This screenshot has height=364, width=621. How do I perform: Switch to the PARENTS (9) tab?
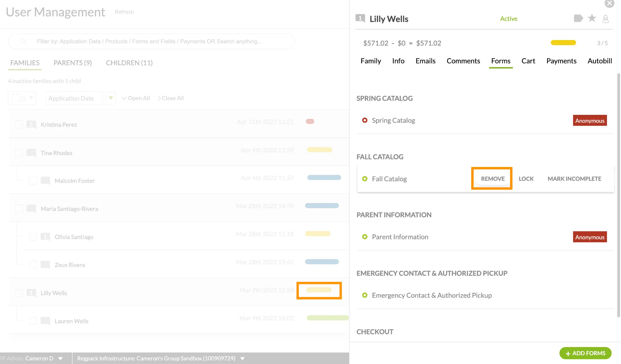(73, 63)
